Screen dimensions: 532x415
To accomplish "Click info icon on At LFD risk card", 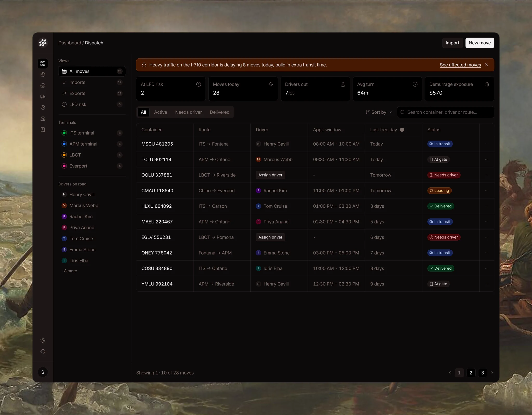I will point(199,84).
